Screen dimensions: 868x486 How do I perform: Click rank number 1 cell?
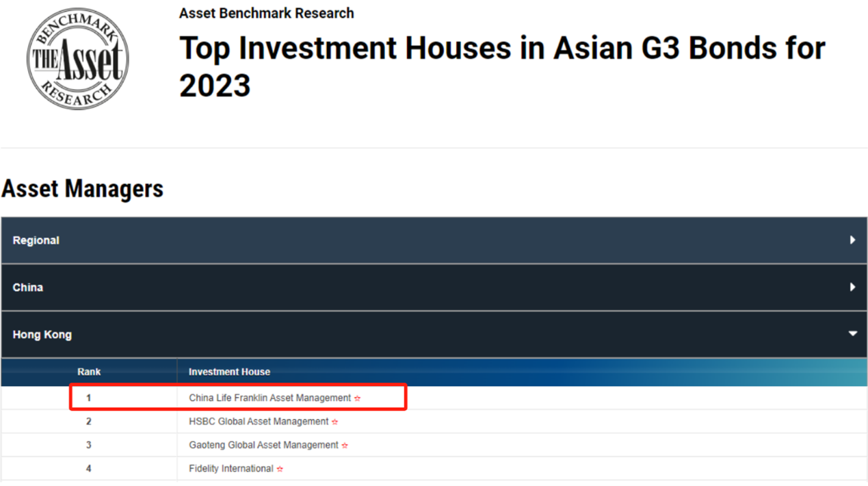pos(89,398)
